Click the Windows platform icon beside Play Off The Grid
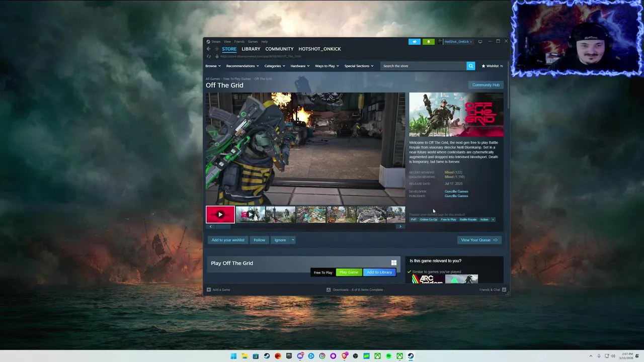The width and height of the screenshot is (644, 362). (394, 262)
